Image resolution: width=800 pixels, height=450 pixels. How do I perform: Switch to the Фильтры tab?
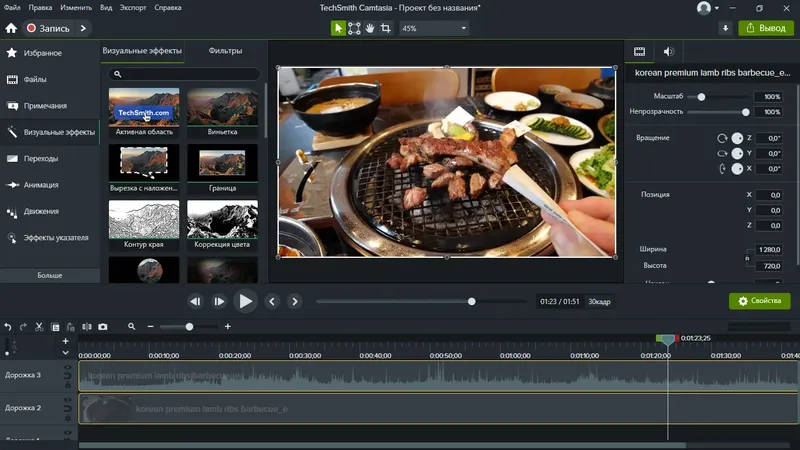point(225,50)
